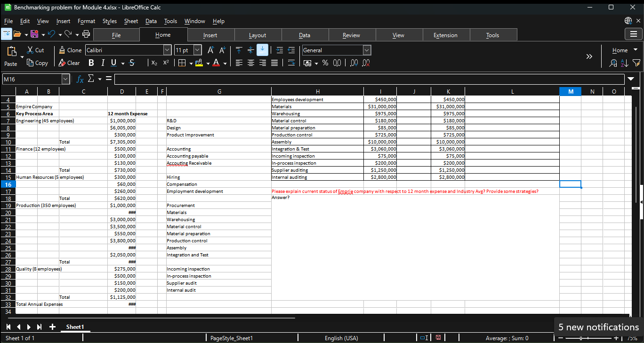Click the Clone formatting button
The width and height of the screenshot is (644, 343).
click(70, 50)
